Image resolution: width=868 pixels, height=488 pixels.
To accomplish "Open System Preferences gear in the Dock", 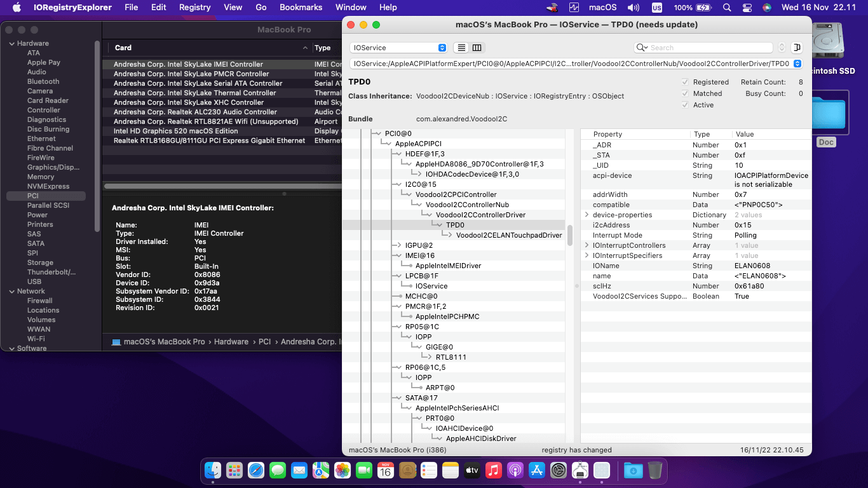I will pyautogui.click(x=559, y=470).
